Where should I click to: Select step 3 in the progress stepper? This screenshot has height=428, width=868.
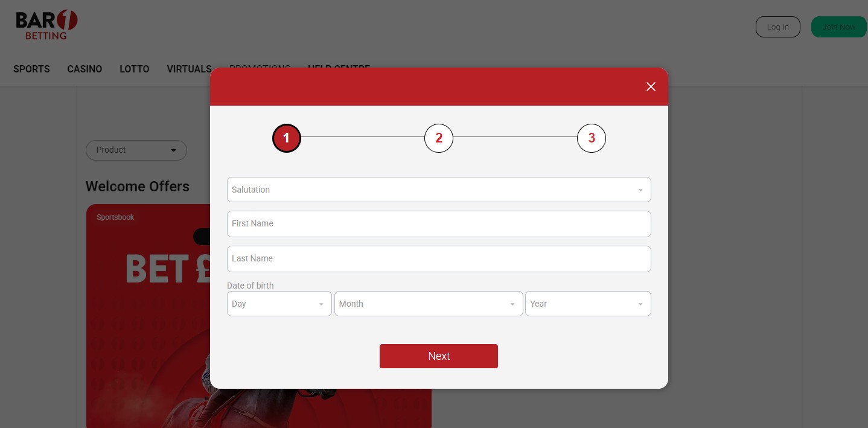(592, 138)
